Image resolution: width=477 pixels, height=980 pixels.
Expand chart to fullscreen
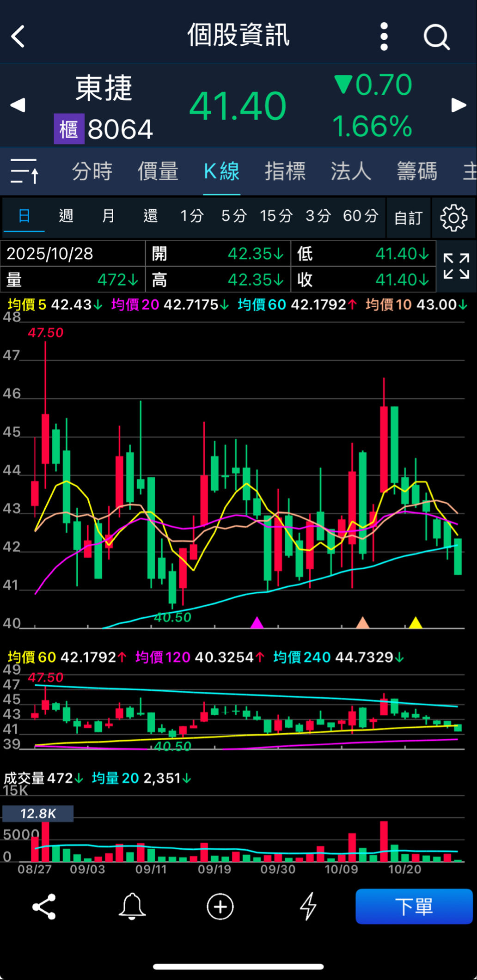(x=456, y=266)
